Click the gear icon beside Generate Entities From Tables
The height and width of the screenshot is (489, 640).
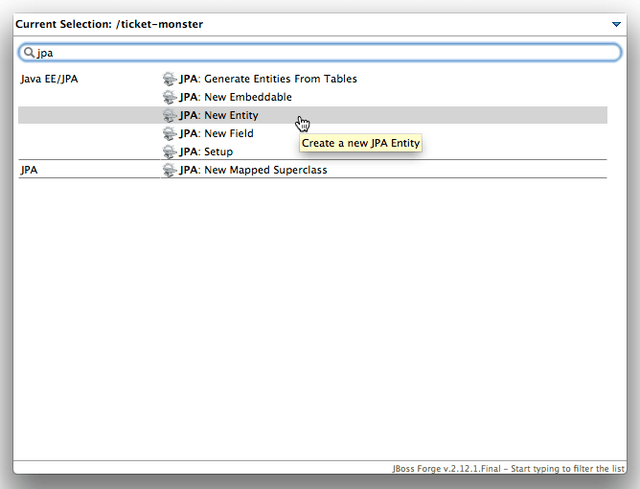coord(169,79)
